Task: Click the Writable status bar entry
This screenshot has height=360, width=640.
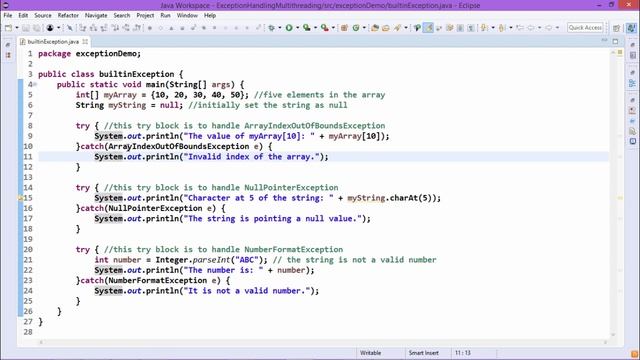Action: click(x=371, y=353)
